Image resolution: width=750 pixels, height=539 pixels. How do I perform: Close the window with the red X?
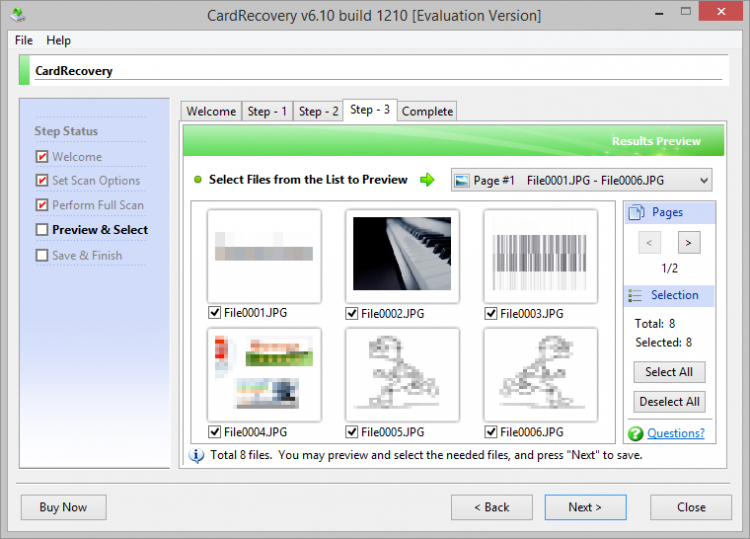[x=721, y=11]
